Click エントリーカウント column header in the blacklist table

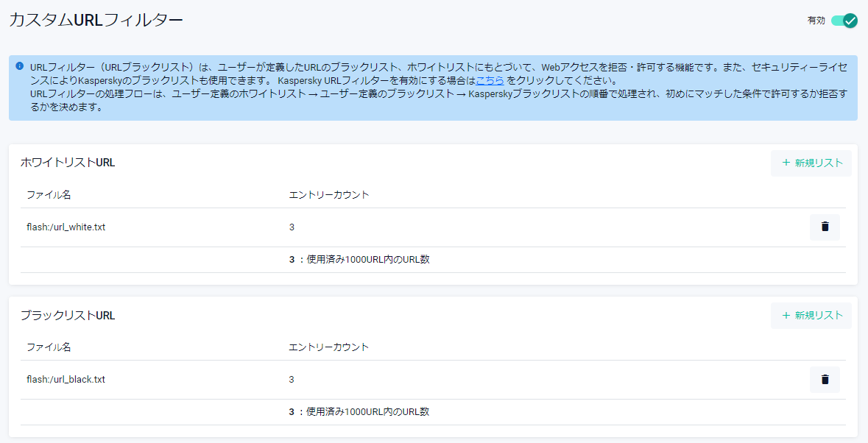tap(329, 347)
